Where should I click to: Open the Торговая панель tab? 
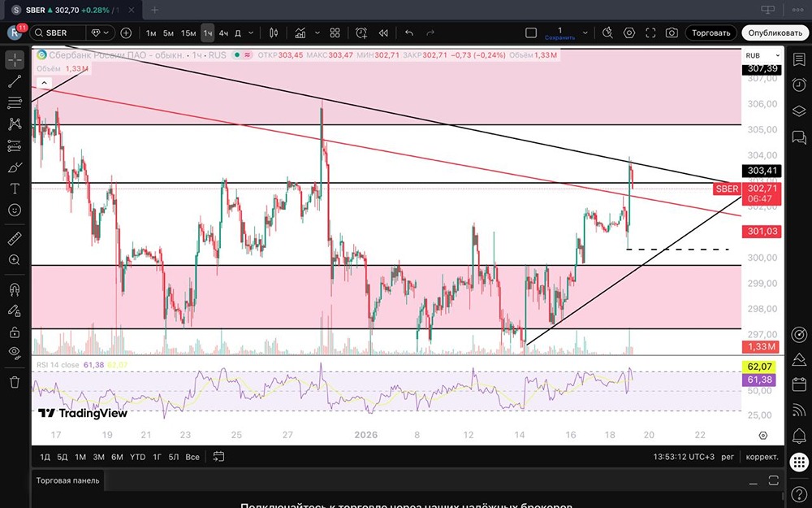click(x=68, y=480)
